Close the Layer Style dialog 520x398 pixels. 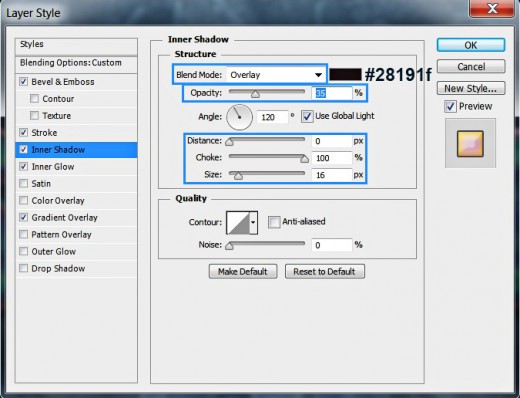tap(492, 8)
